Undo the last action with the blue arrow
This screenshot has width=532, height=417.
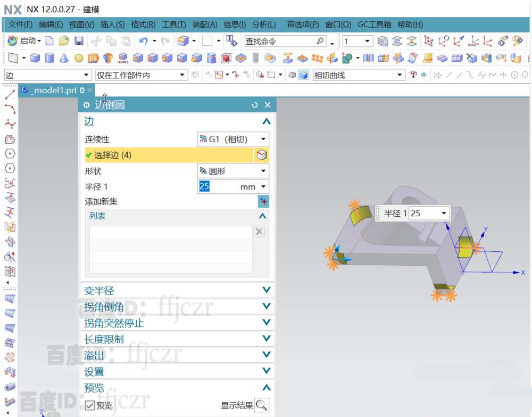[x=143, y=42]
